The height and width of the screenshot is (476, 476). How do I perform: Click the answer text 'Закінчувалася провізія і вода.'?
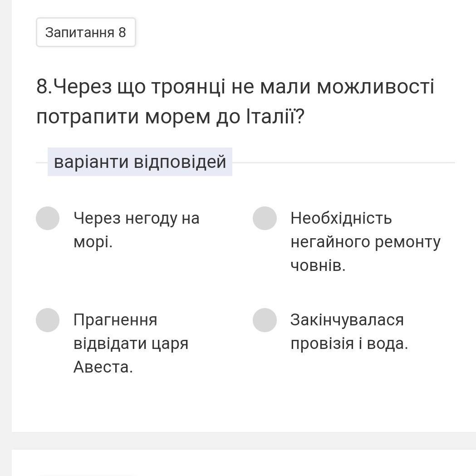coord(349,332)
